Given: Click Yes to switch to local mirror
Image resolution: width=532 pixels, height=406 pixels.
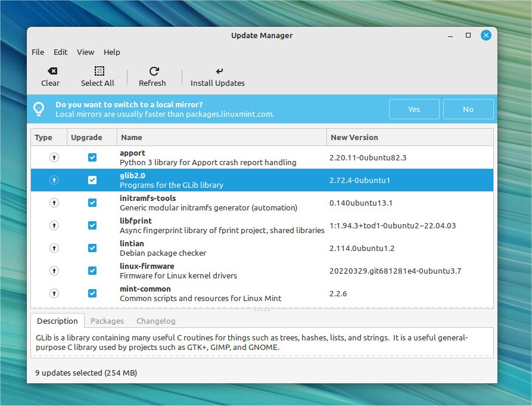Looking at the screenshot, I should point(414,109).
